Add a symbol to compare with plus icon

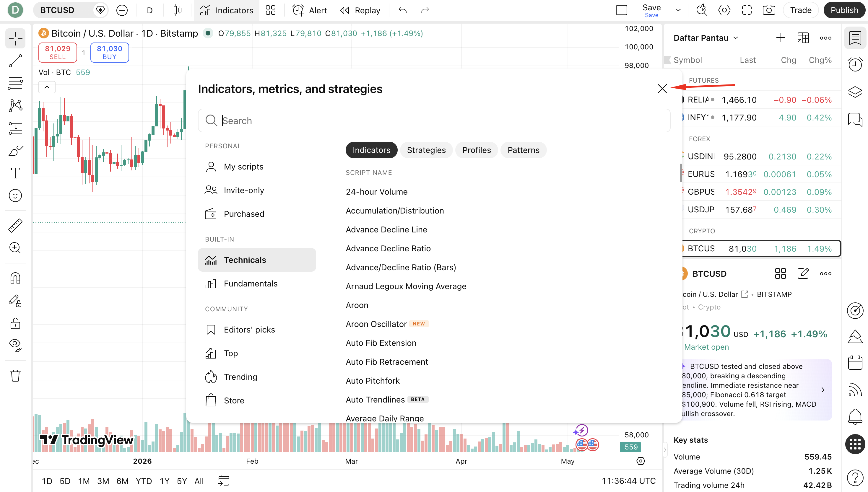point(122,10)
